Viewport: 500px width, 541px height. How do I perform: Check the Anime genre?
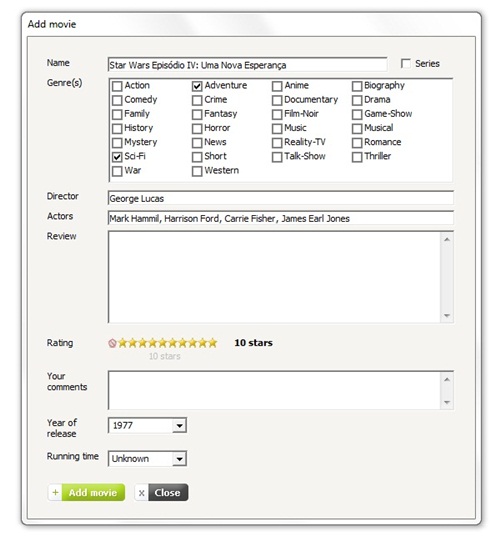277,86
